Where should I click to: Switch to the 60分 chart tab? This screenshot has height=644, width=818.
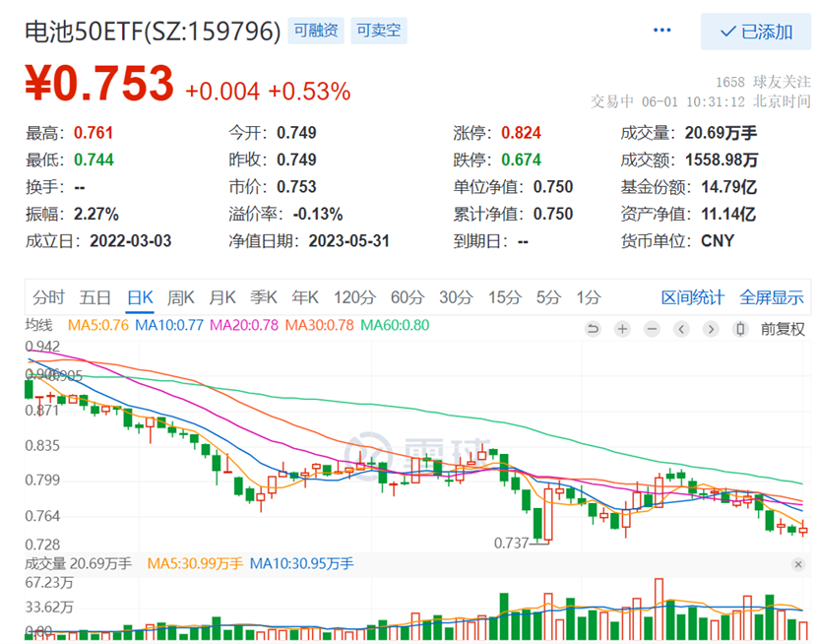coord(408,297)
